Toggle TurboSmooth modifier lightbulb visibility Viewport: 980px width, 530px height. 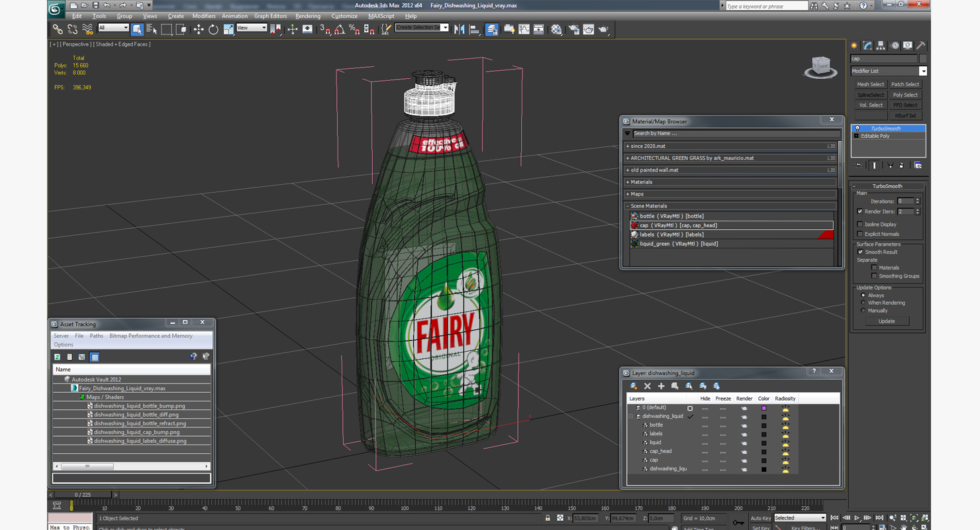(857, 129)
